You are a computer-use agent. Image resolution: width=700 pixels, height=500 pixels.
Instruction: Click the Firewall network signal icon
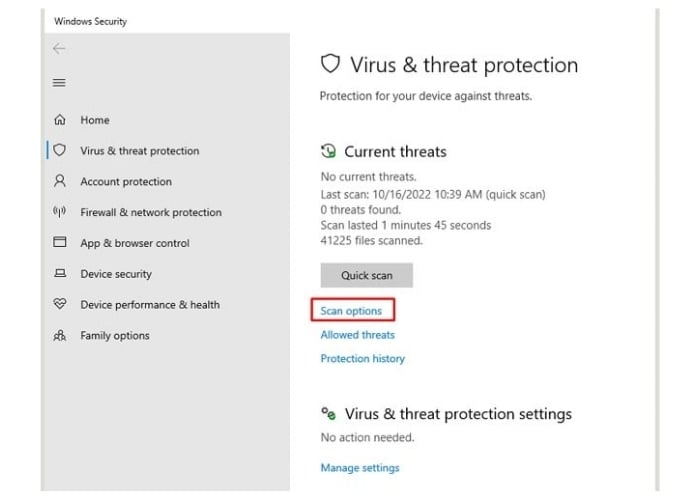coord(59,212)
